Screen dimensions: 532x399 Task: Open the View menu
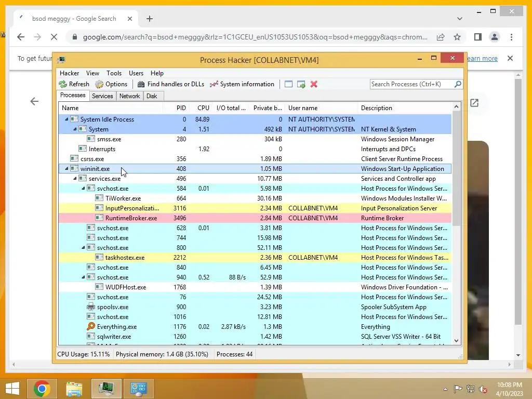click(x=92, y=73)
